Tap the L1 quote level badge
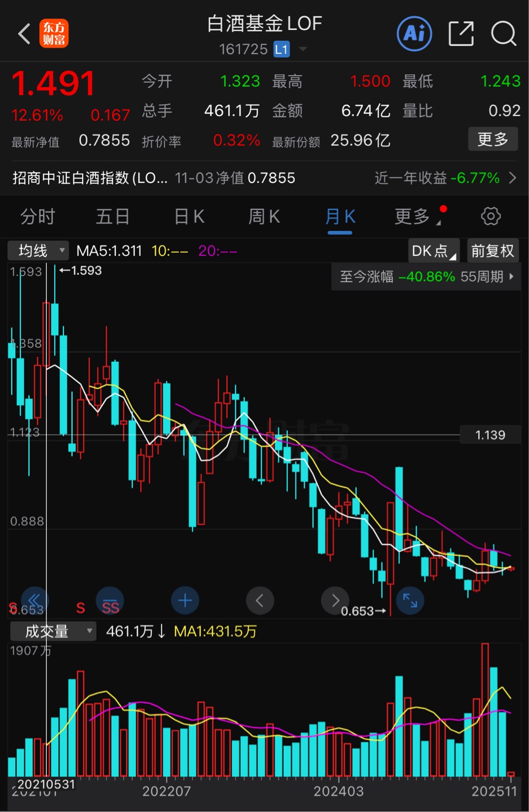Screen dimensions: 529x812 tap(281, 49)
